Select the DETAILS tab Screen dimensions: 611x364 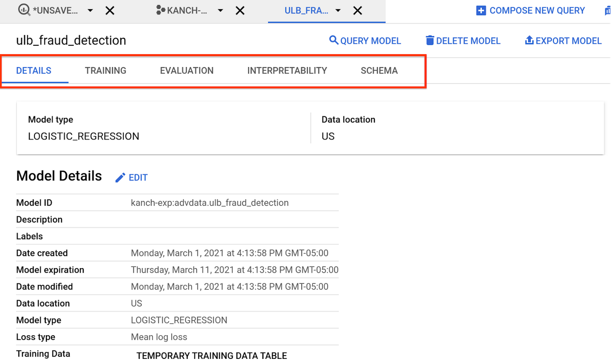click(x=34, y=70)
